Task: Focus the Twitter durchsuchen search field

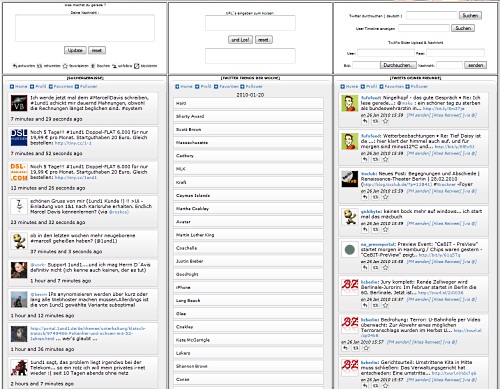Action: coord(432,15)
